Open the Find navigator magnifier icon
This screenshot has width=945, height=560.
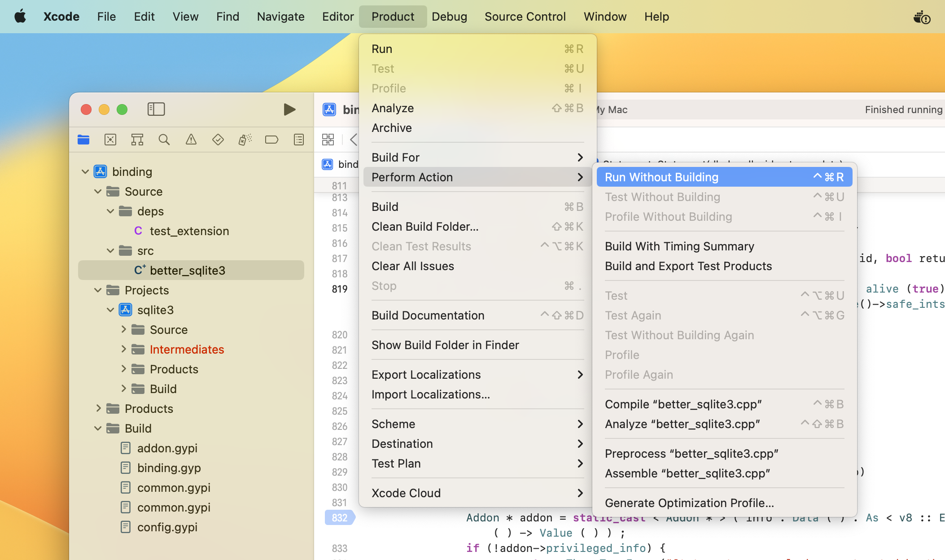[164, 140]
